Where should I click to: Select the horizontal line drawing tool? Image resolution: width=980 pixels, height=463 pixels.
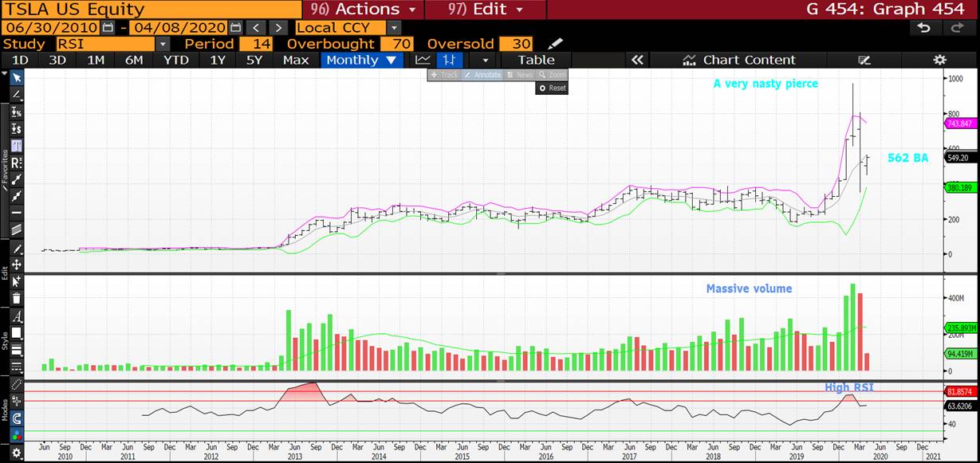(x=16, y=212)
